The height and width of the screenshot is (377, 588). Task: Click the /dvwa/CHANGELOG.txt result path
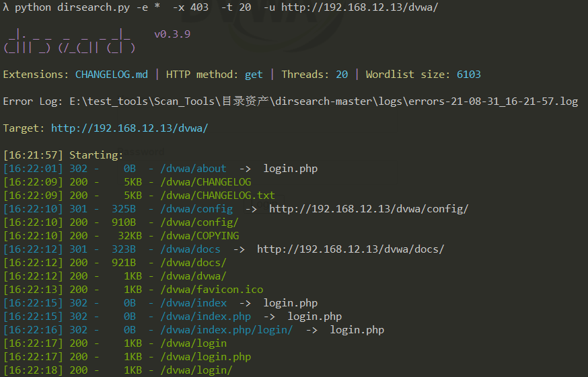click(x=217, y=196)
